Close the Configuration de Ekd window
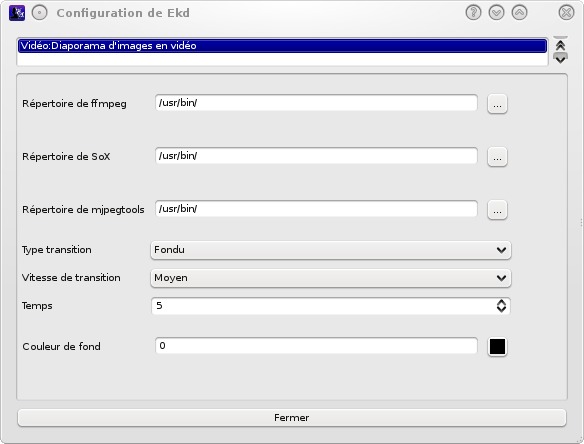The width and height of the screenshot is (584, 444). click(x=566, y=13)
